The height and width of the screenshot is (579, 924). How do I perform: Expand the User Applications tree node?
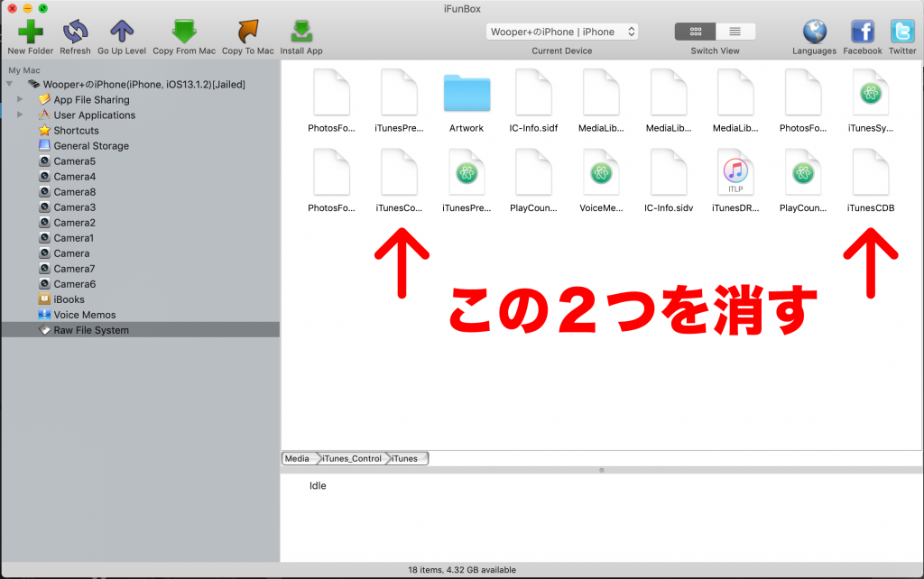(20, 115)
